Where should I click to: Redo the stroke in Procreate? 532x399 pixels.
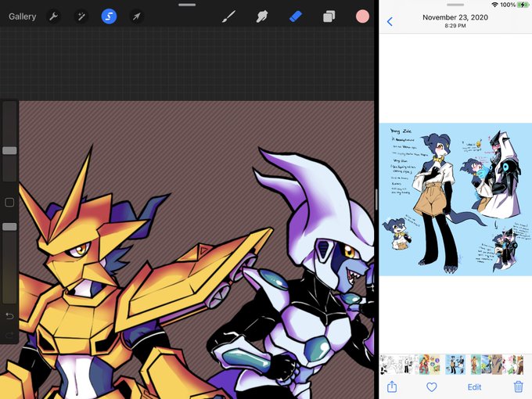pyautogui.click(x=9, y=336)
